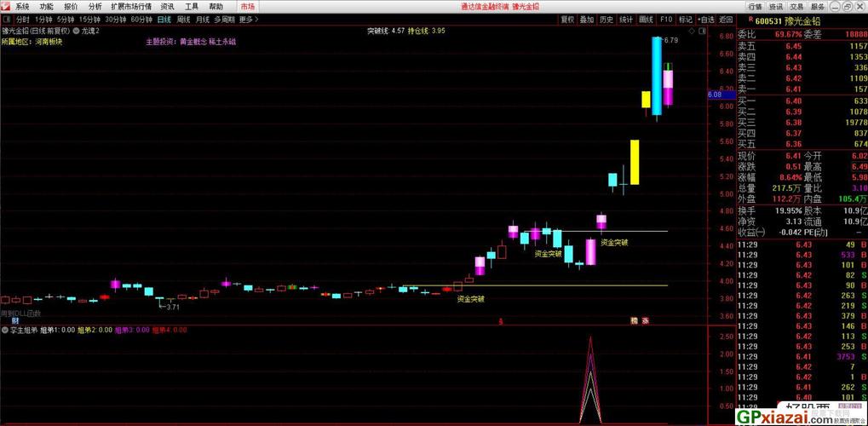Viewport: 868px width, 426px height.
Task: Open the 系统 menu
Action: coord(23,7)
